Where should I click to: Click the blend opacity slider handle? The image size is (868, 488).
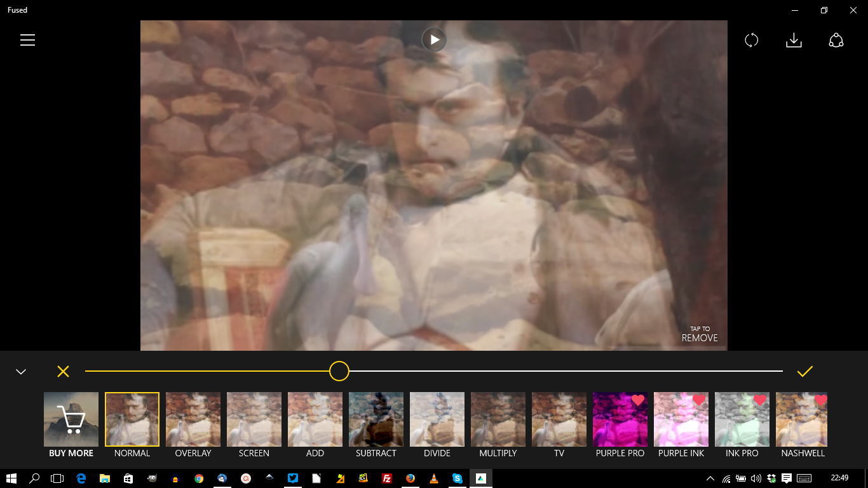click(339, 371)
